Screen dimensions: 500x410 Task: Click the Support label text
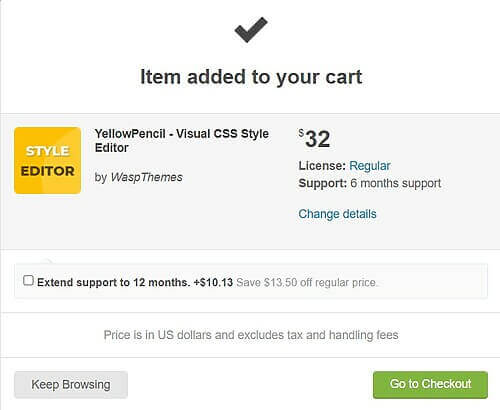pos(323,183)
